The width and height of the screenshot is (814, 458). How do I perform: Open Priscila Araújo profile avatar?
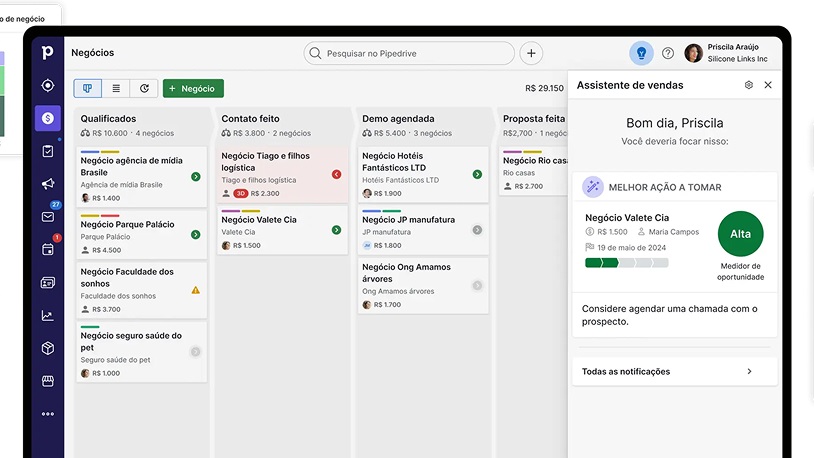pos(694,53)
